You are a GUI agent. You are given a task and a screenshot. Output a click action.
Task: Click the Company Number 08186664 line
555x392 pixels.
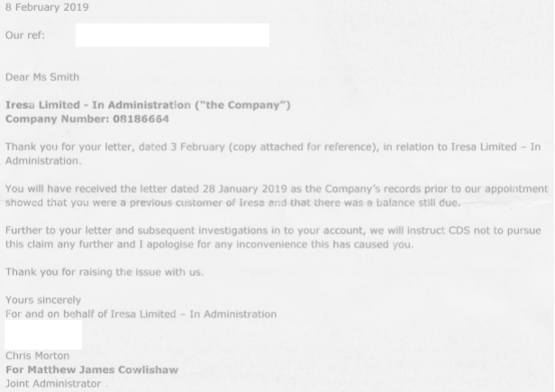pos(87,119)
